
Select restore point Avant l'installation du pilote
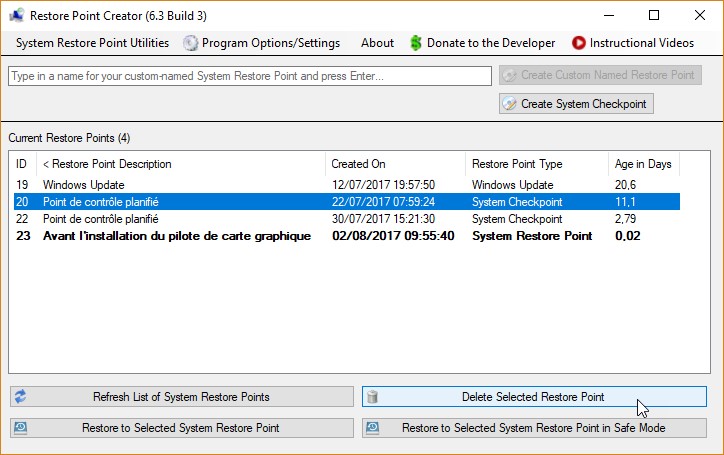[176, 236]
